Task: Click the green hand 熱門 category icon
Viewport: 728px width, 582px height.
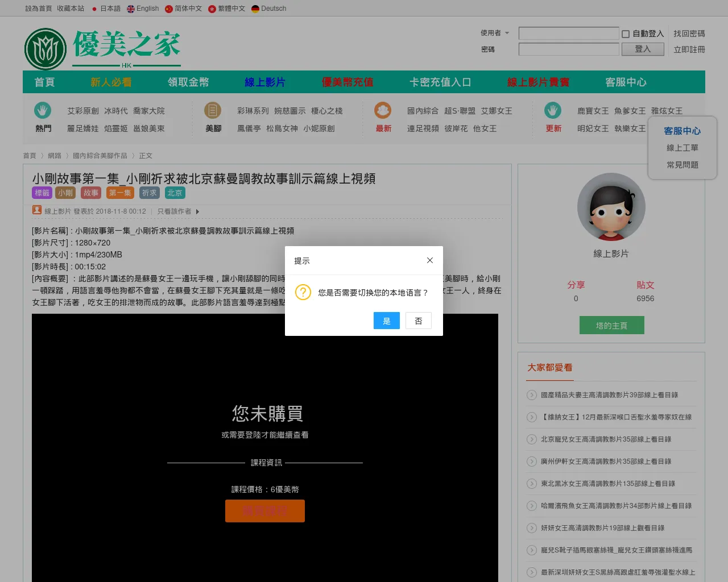Action: click(43, 110)
